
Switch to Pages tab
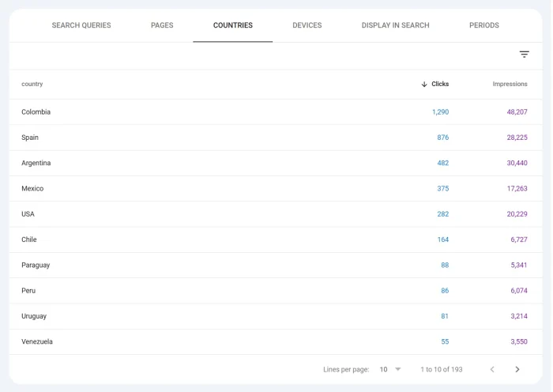pyautogui.click(x=162, y=25)
